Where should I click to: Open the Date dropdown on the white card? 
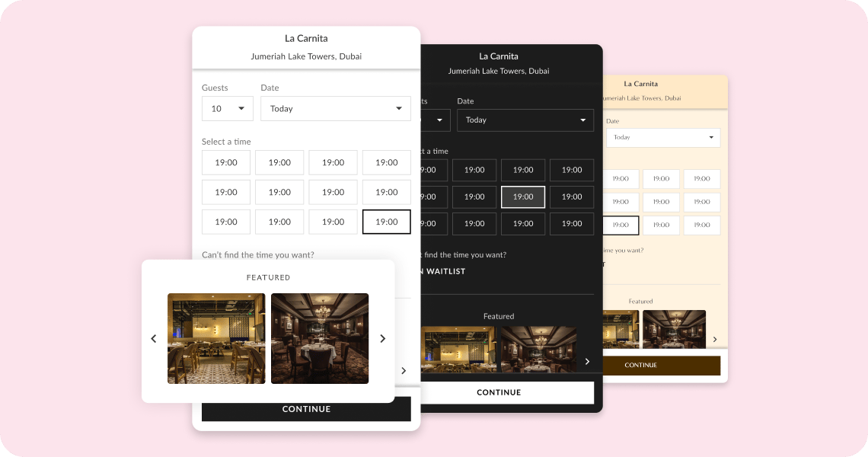tap(335, 108)
